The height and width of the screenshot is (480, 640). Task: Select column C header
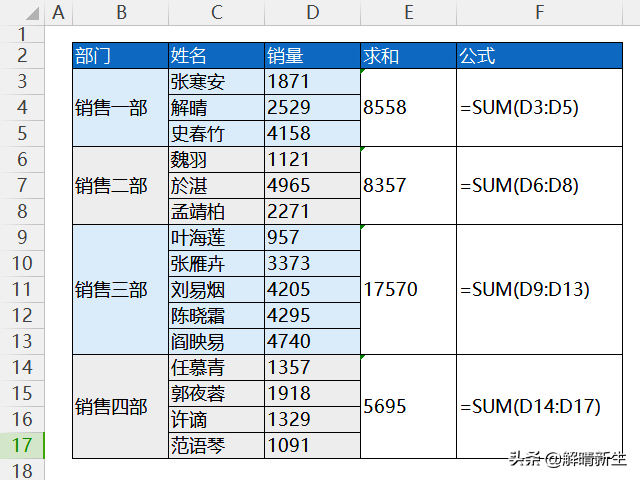[217, 12]
